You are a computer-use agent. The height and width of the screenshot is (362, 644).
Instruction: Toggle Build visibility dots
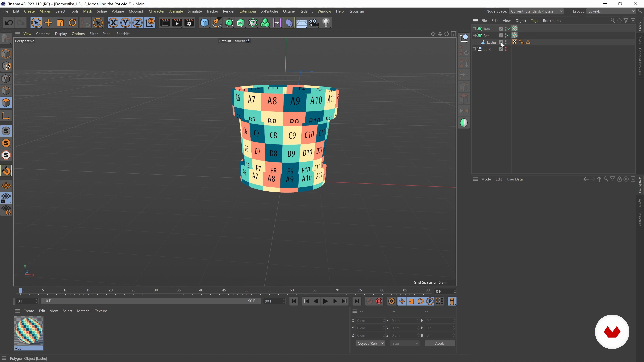(x=505, y=49)
